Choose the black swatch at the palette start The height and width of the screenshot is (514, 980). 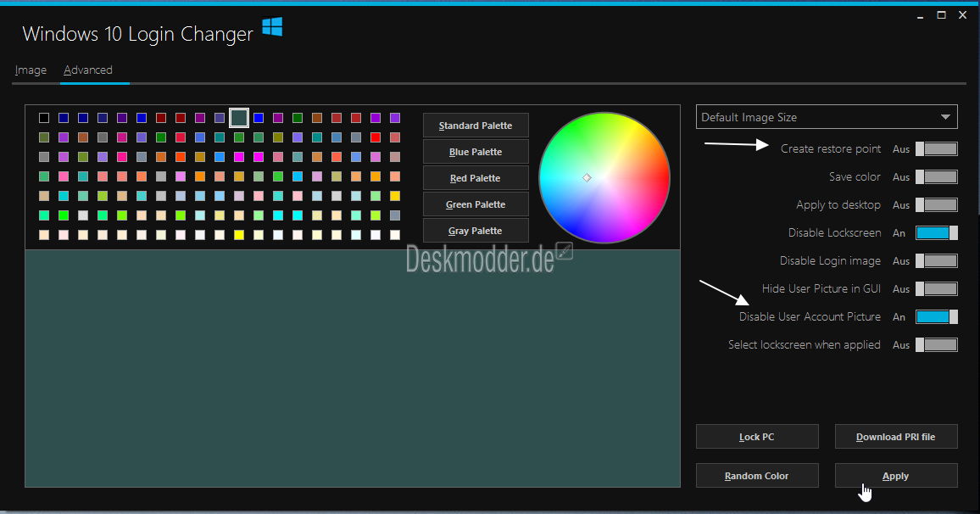click(44, 118)
